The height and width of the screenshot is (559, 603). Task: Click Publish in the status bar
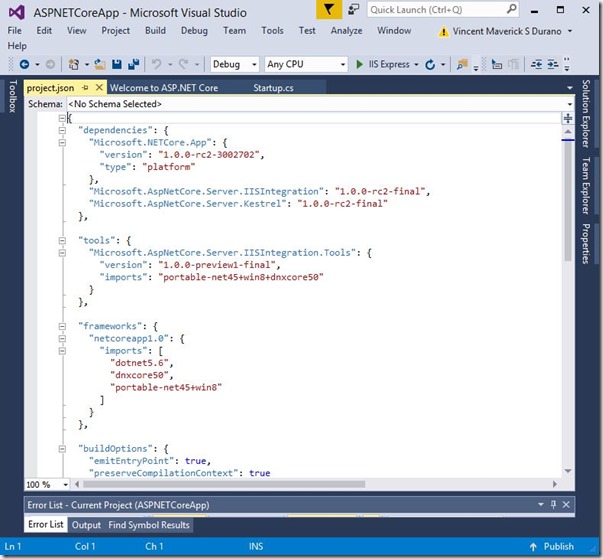[558, 547]
